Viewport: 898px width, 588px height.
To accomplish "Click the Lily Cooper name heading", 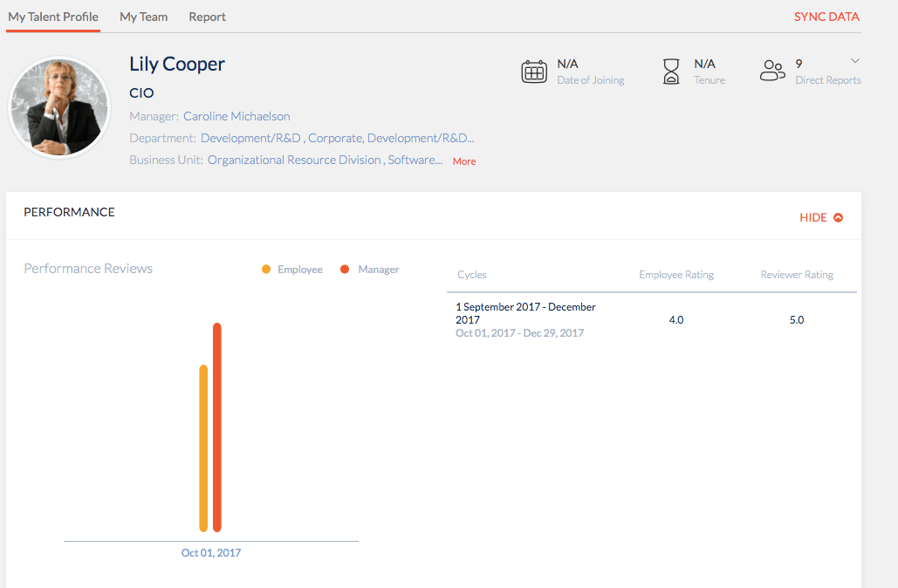I will point(177,64).
